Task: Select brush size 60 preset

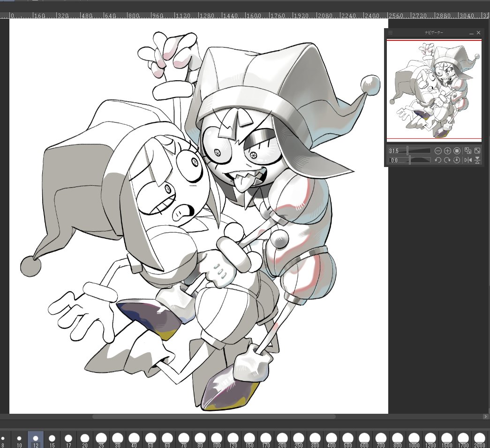Action: tap(167, 440)
